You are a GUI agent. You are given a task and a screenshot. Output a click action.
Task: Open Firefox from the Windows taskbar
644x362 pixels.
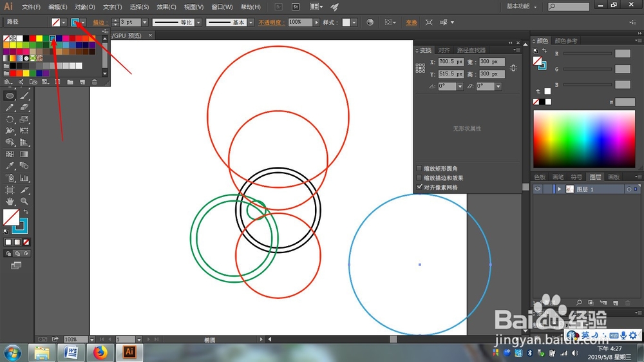coord(100,352)
